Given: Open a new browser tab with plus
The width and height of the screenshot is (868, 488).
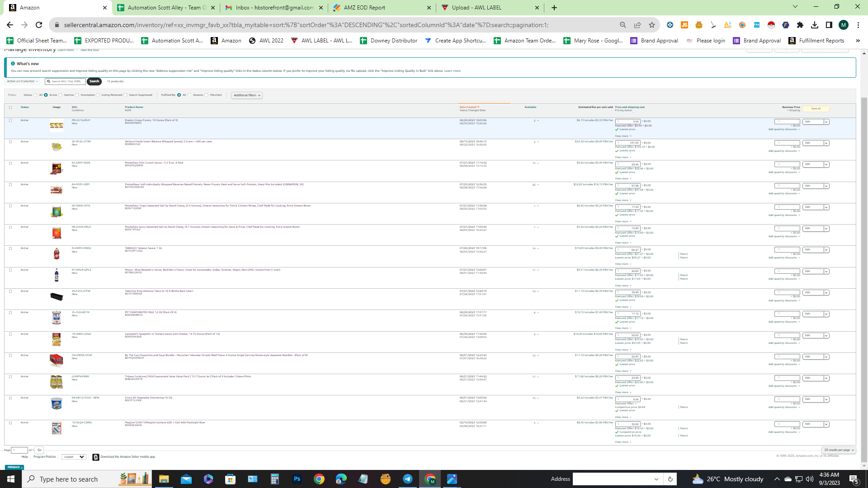Looking at the screenshot, I should (x=554, y=8).
